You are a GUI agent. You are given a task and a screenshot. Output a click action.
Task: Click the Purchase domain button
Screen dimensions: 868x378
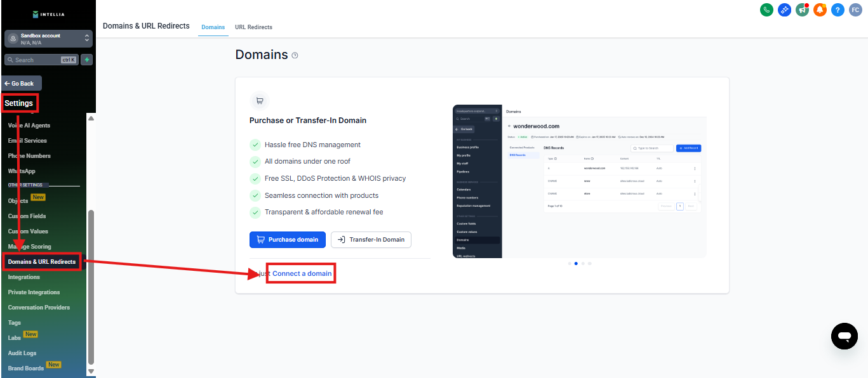pyautogui.click(x=287, y=240)
